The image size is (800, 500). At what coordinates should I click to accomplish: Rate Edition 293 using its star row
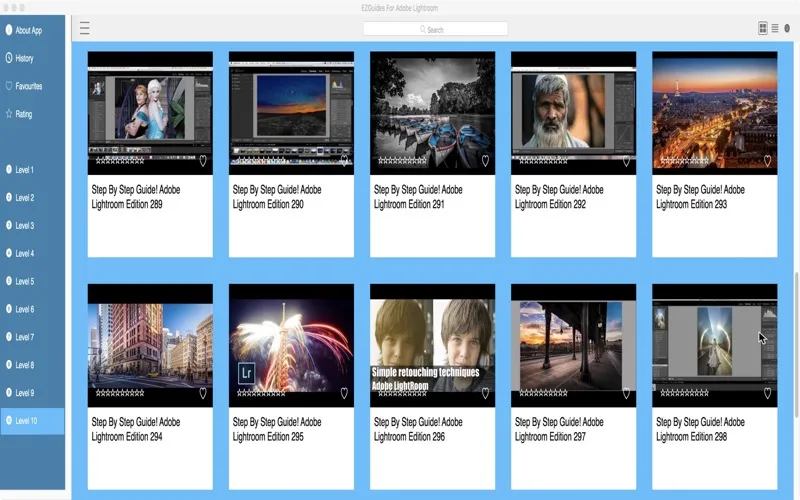(x=684, y=161)
